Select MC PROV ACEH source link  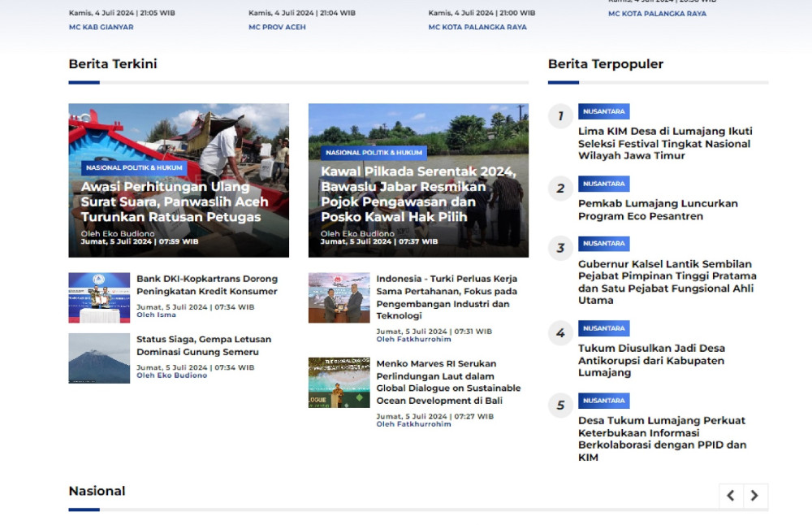[x=277, y=27]
